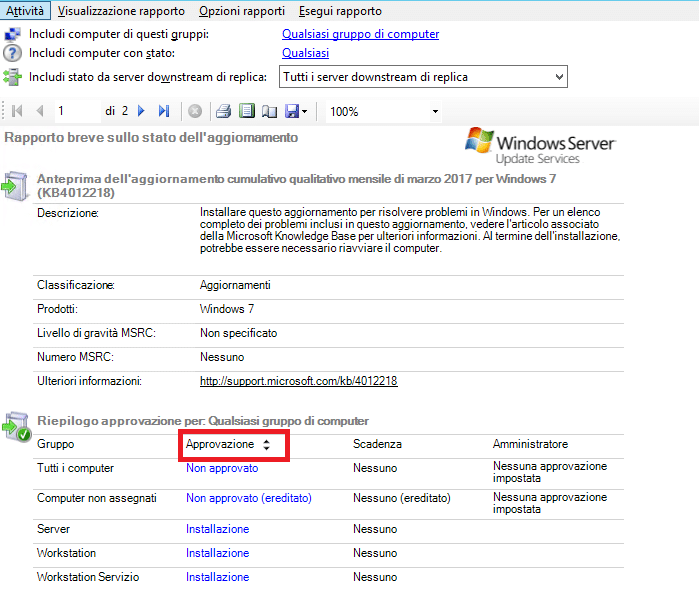
Task: Go to the previous report page
Action: click(x=40, y=111)
